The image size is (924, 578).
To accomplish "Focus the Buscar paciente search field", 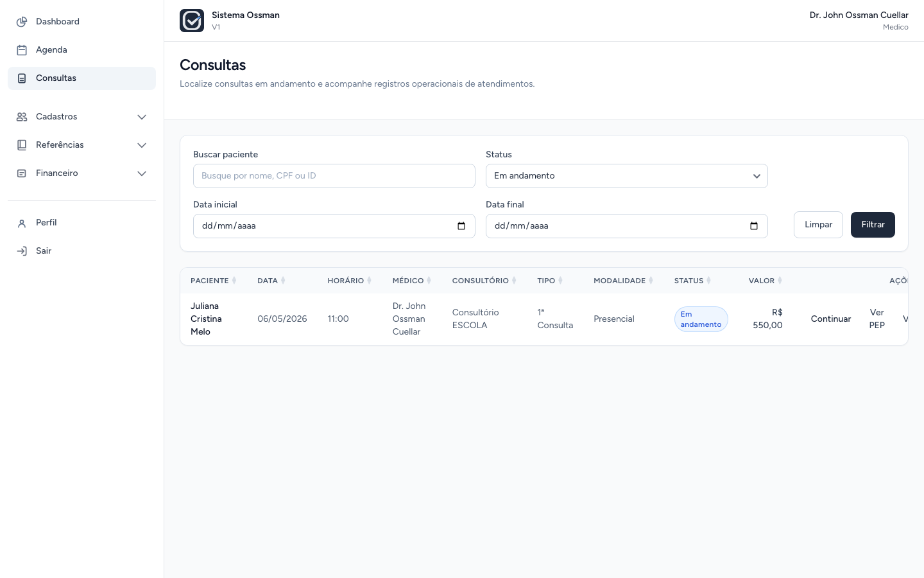I will (334, 176).
